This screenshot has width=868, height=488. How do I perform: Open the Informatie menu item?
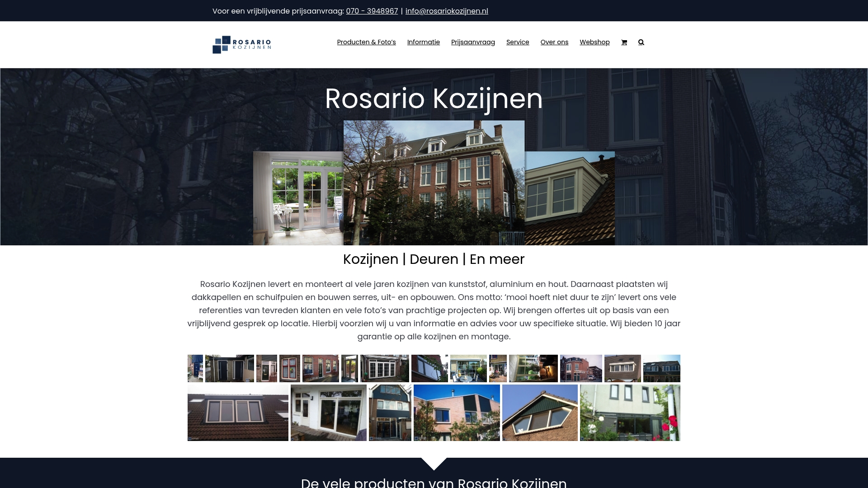423,42
